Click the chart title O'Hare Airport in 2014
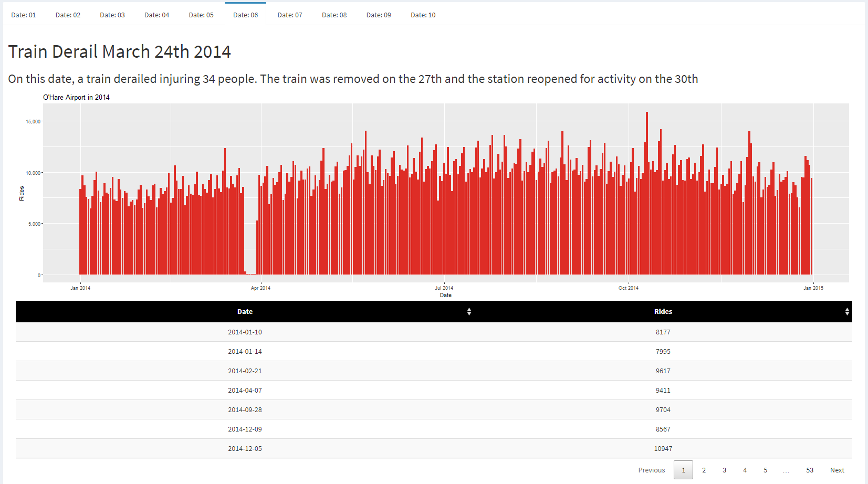The width and height of the screenshot is (868, 484). coord(76,97)
